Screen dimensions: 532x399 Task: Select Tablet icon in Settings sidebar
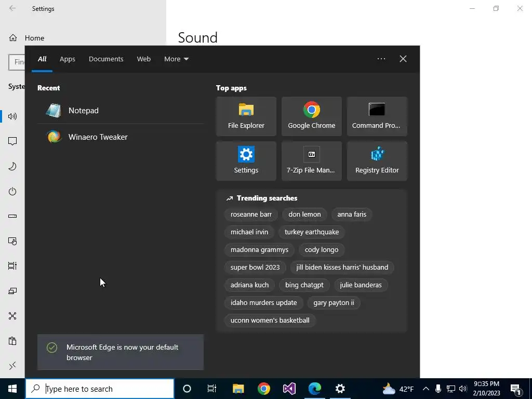coord(12,241)
